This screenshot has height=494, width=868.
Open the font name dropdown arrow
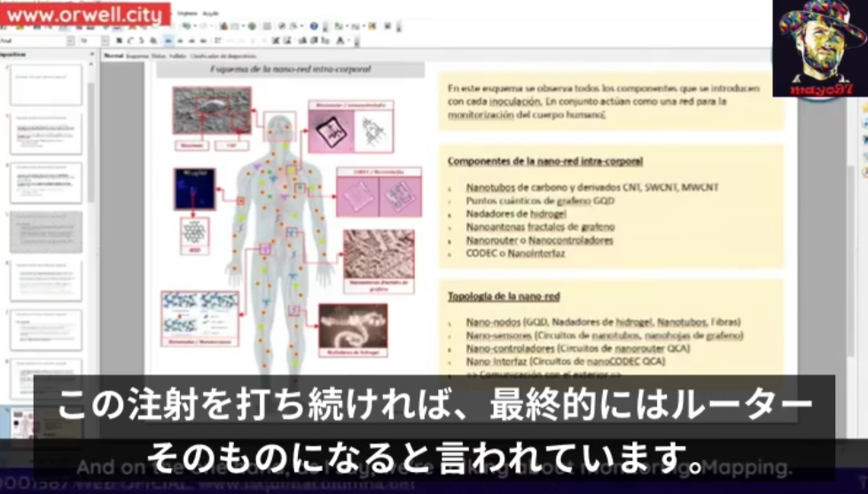(70, 41)
